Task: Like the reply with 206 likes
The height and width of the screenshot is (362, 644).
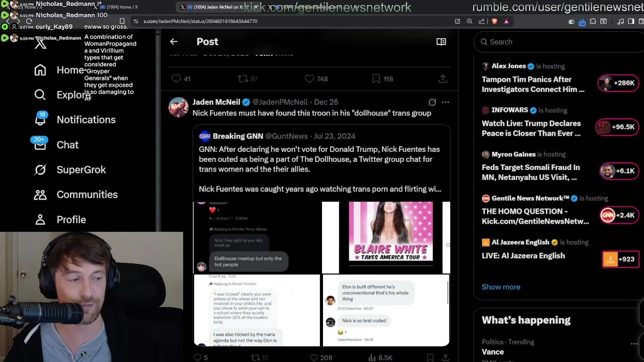Action: (314, 357)
